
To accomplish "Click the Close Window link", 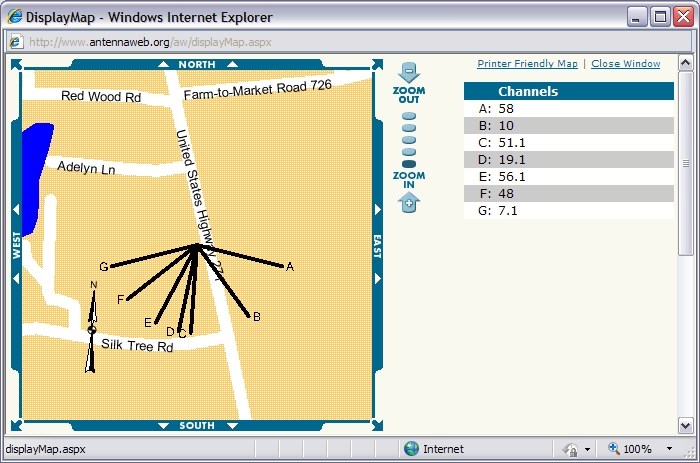I will pos(625,64).
